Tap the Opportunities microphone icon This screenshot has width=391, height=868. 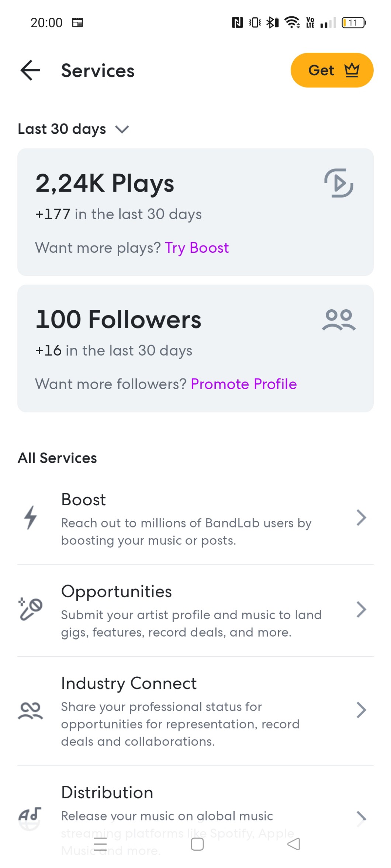pyautogui.click(x=30, y=609)
